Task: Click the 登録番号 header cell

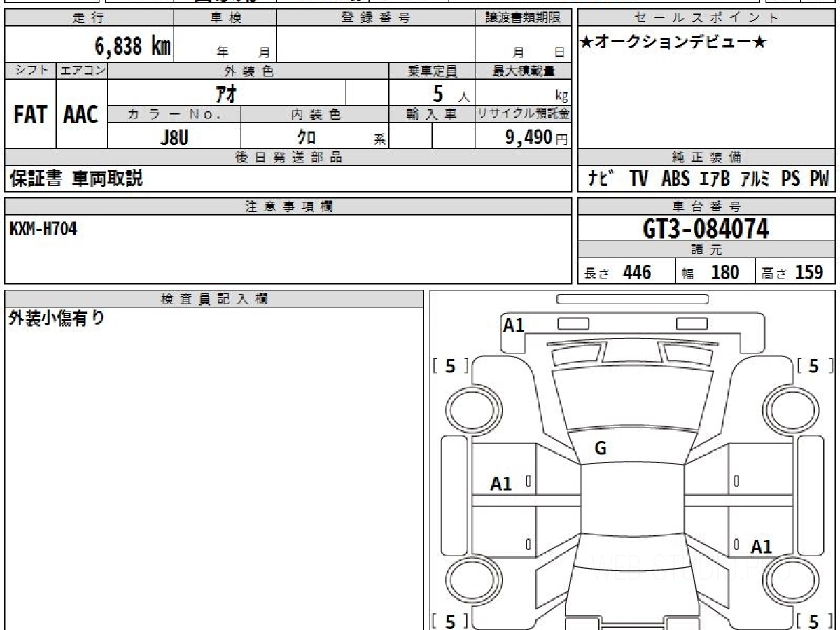Action: [376, 18]
